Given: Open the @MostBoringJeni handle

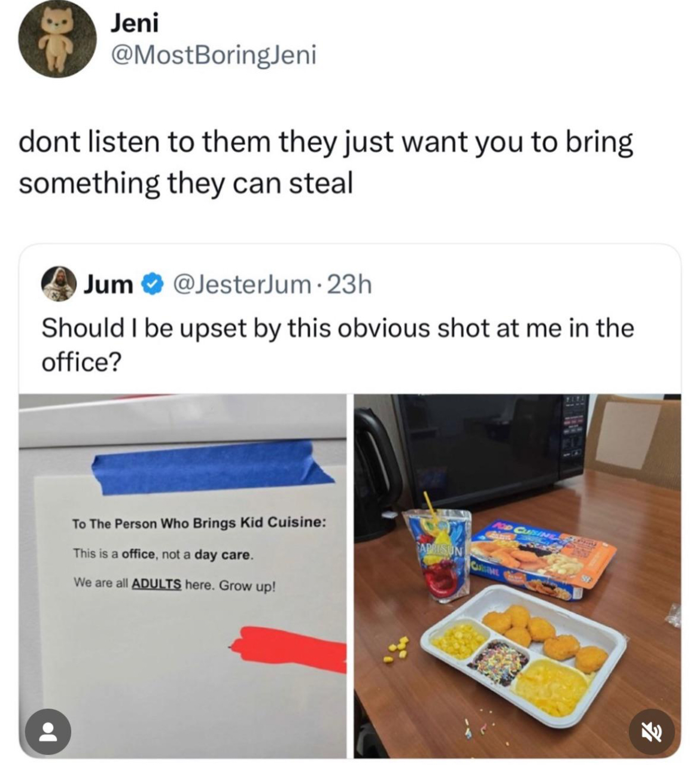Looking at the screenshot, I should tap(213, 56).
